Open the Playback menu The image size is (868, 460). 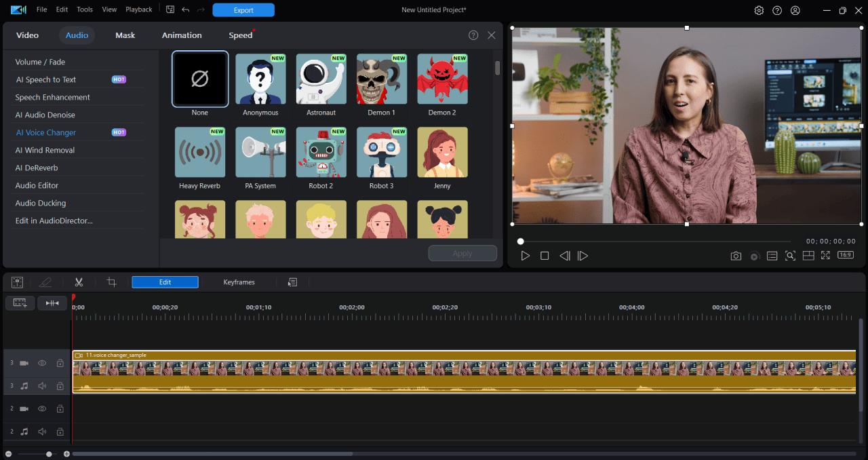click(138, 9)
